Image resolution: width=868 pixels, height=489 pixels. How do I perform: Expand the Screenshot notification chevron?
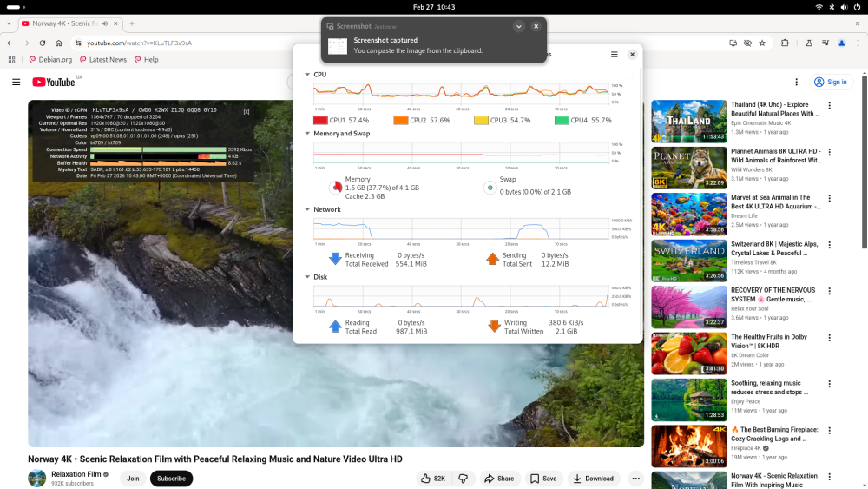pyautogui.click(x=518, y=26)
